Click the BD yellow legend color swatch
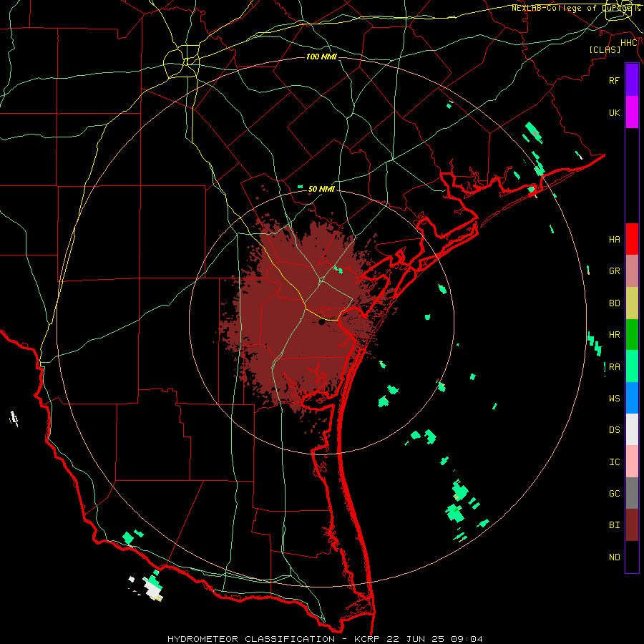The image size is (644, 644). (632, 303)
